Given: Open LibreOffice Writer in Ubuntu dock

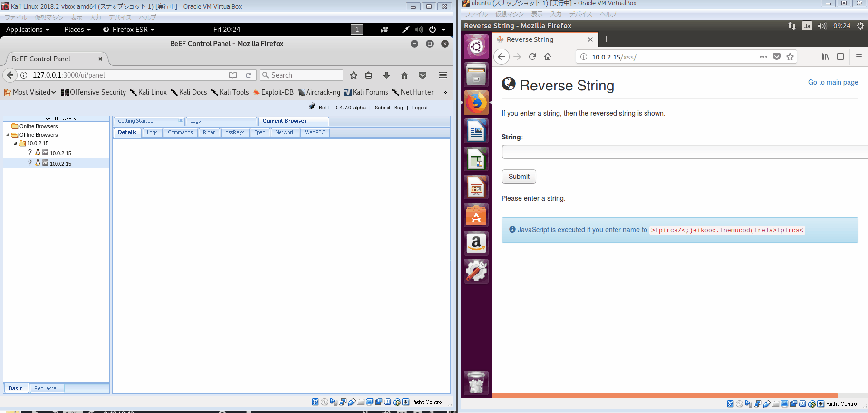Looking at the screenshot, I should tap(476, 131).
